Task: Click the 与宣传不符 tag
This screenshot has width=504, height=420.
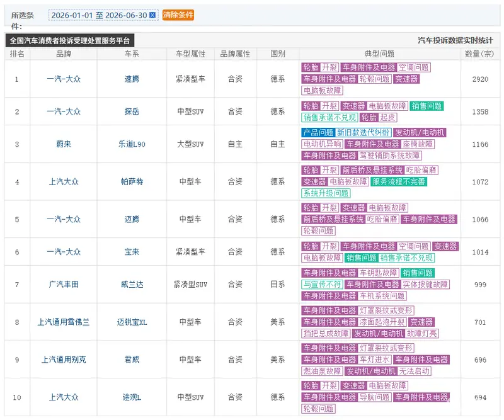Action: point(323,285)
